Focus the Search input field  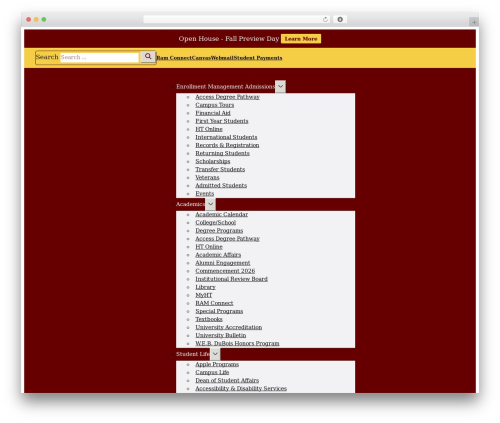click(x=99, y=57)
